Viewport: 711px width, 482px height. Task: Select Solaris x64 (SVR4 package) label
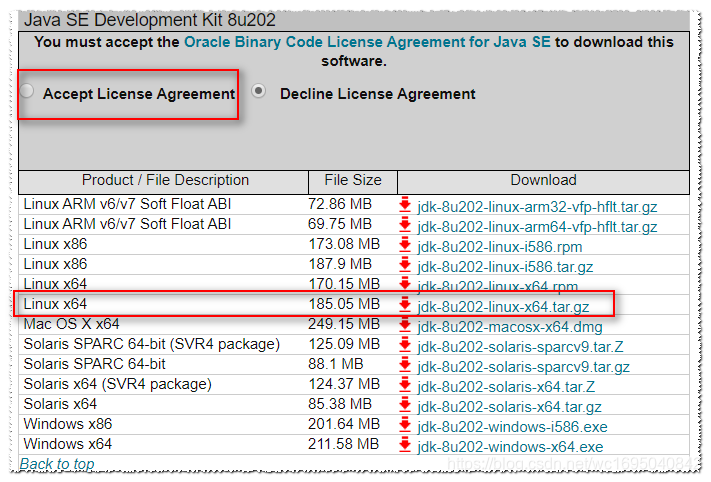117,384
